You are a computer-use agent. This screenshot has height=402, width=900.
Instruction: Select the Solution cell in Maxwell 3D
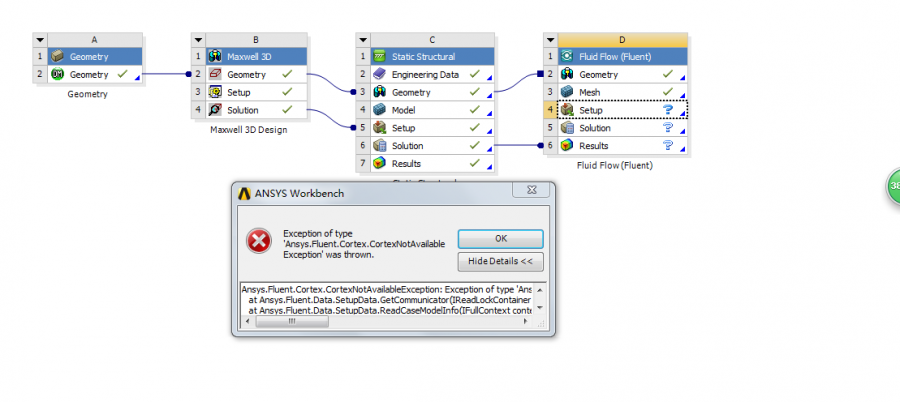[x=257, y=110]
